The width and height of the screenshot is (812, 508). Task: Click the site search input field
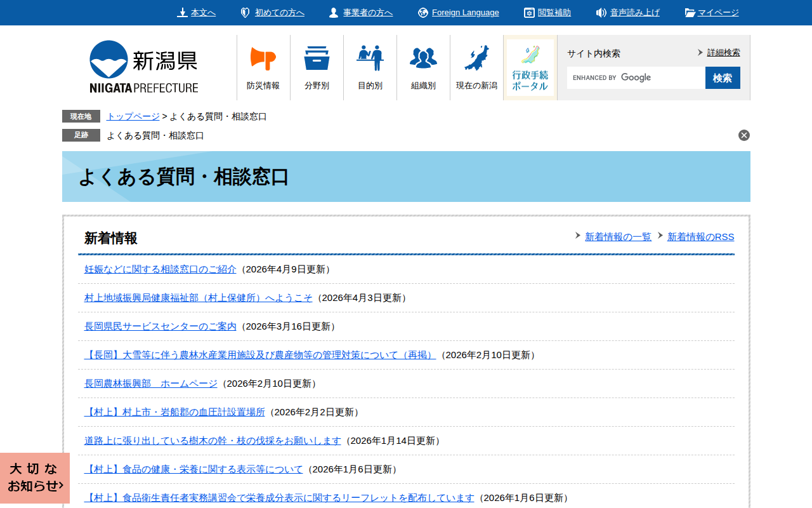tap(635, 77)
